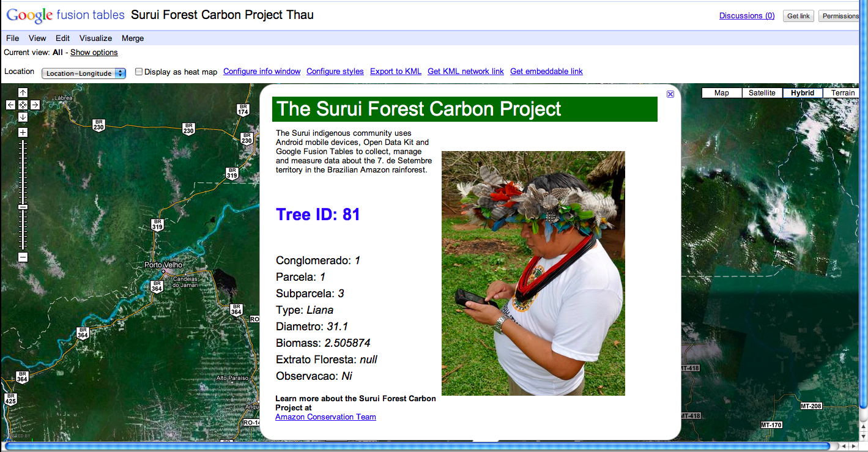868x452 pixels.
Task: Click the Porto Velho city label
Action: click(x=163, y=265)
